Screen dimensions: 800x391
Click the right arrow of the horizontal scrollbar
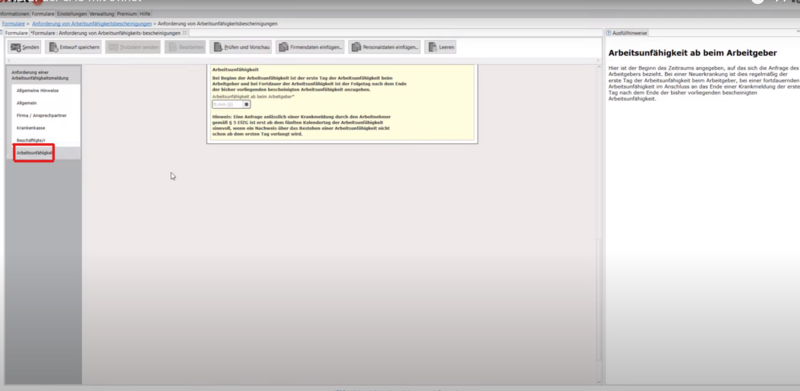(598, 60)
